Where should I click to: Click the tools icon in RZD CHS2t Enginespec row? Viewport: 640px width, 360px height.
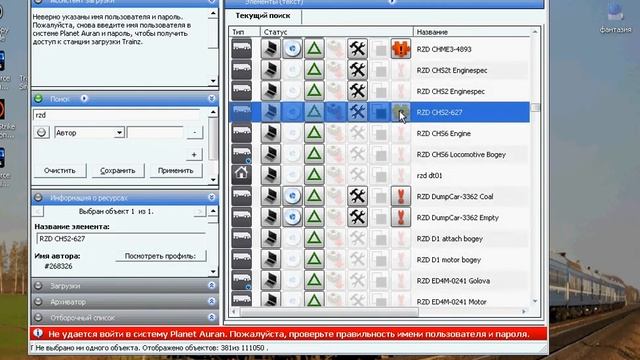coord(358,70)
